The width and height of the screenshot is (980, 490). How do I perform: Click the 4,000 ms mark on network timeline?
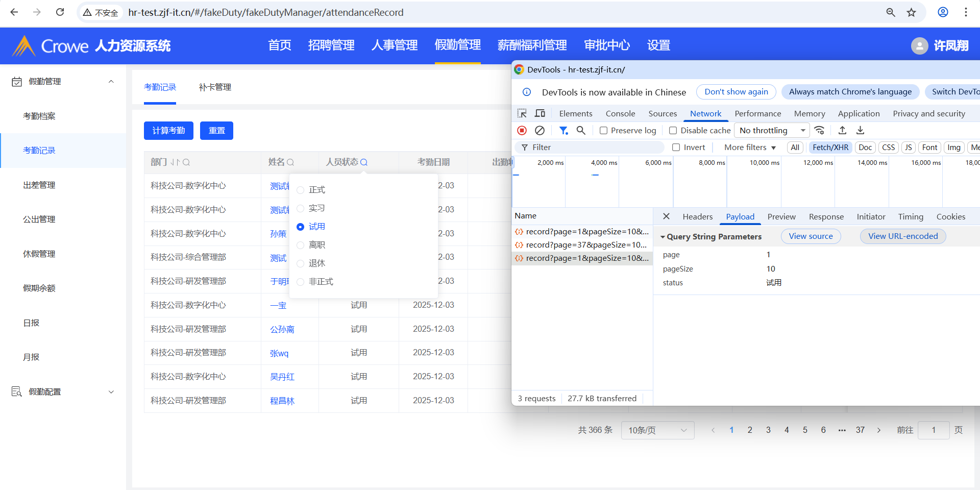(x=604, y=163)
